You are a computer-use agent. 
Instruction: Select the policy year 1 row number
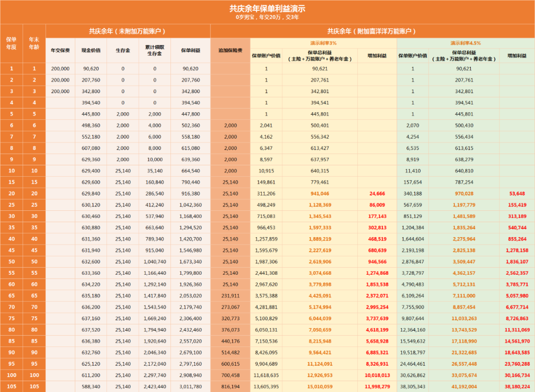point(11,68)
